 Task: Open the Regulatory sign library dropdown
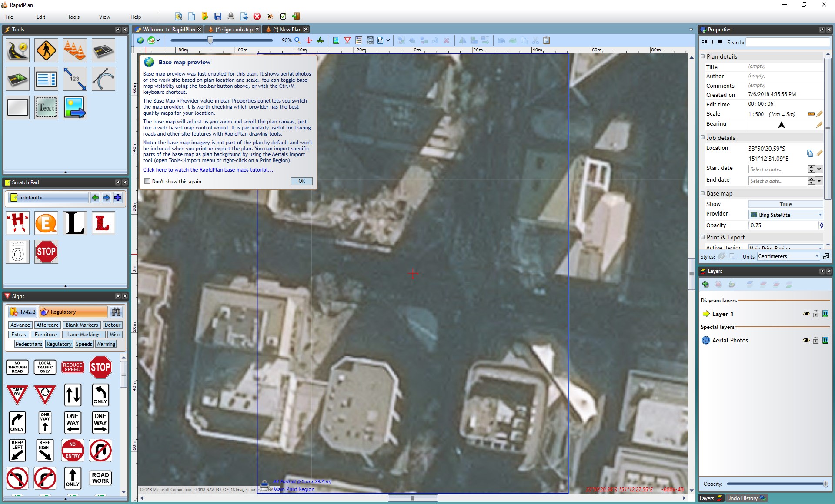[x=73, y=312]
